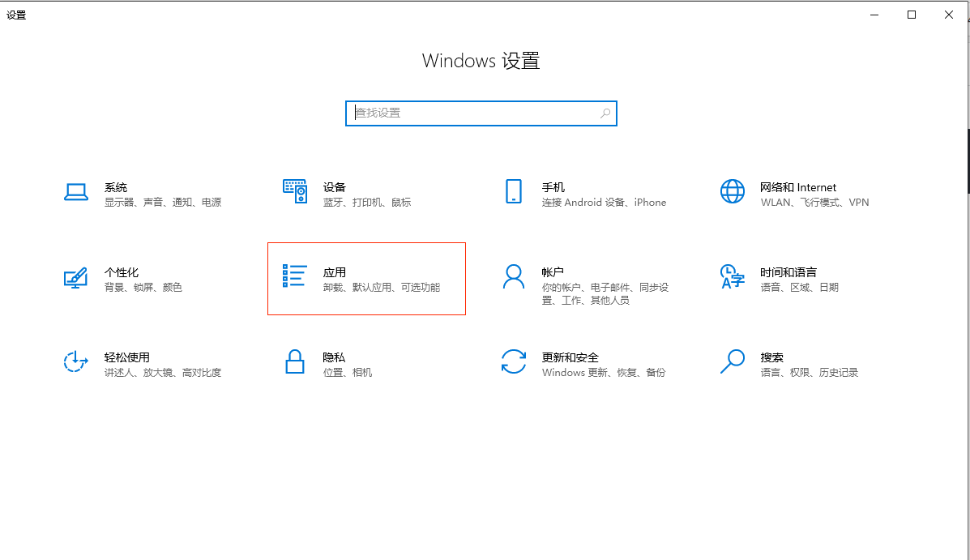Click description 语言、权限、历史记录
Viewport: 970px width, 560px height.
pyautogui.click(x=810, y=373)
